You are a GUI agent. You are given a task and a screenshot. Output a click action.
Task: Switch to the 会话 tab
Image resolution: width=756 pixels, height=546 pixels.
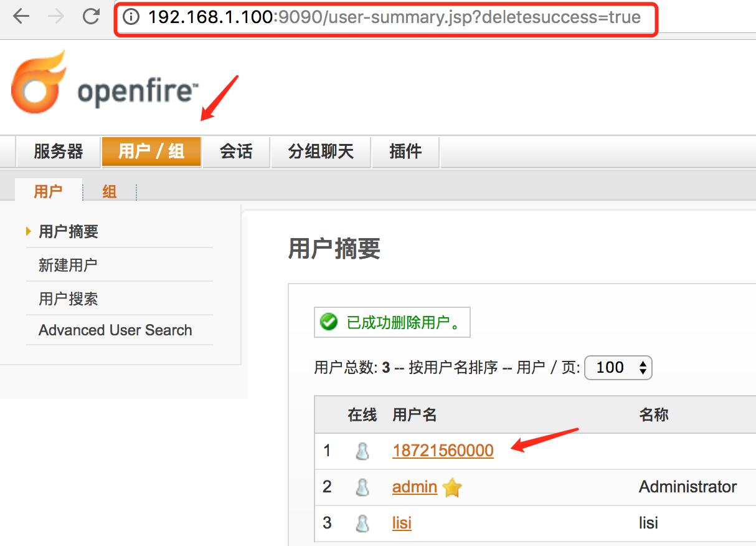coord(235,151)
